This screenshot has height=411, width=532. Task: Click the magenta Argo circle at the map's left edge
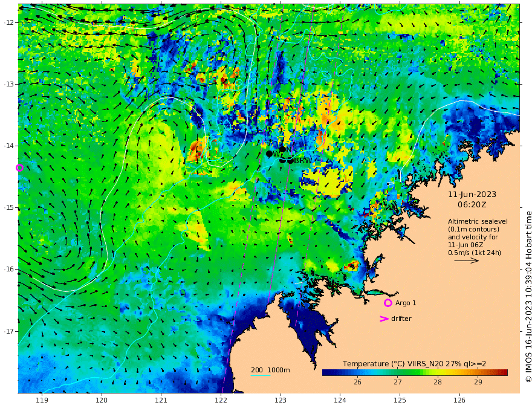[20, 167]
